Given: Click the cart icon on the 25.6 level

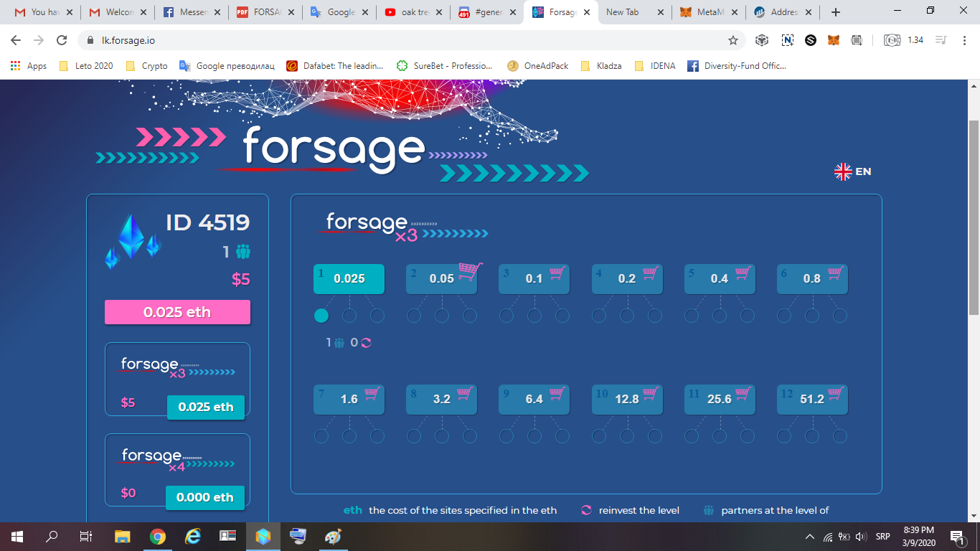Looking at the screenshot, I should tap(743, 394).
